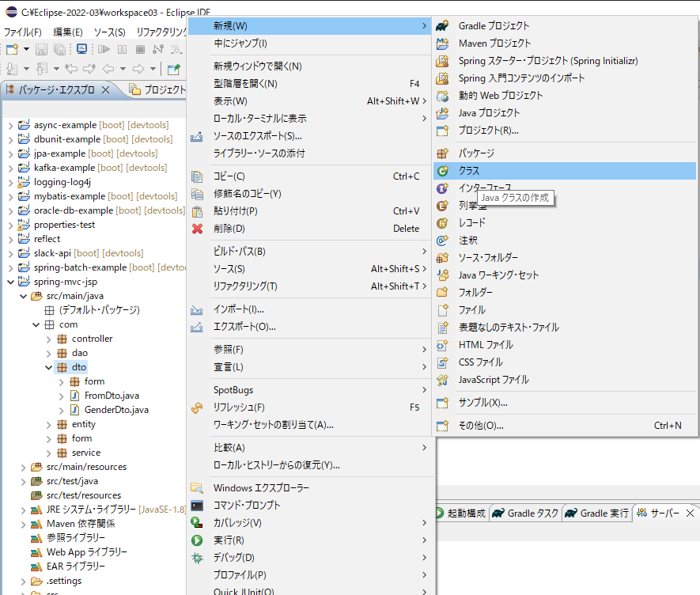700x595 pixels.
Task: Select the logging-log4j project
Action: click(62, 182)
